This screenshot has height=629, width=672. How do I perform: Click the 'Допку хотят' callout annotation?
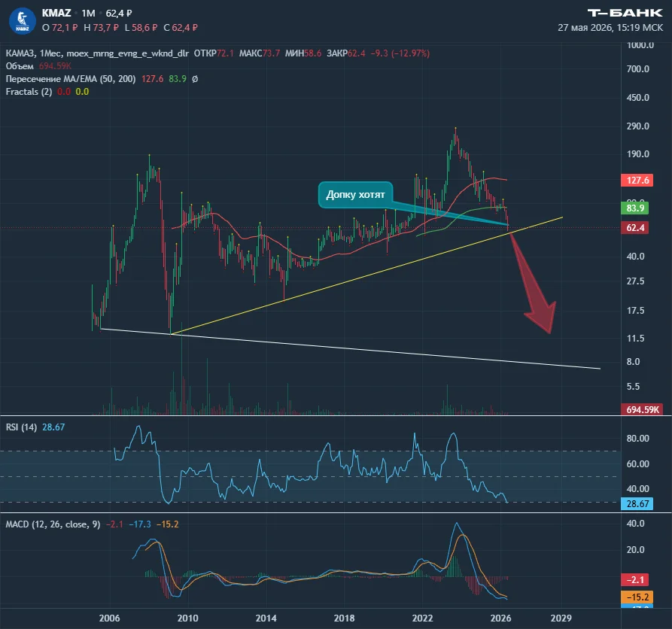(x=355, y=195)
